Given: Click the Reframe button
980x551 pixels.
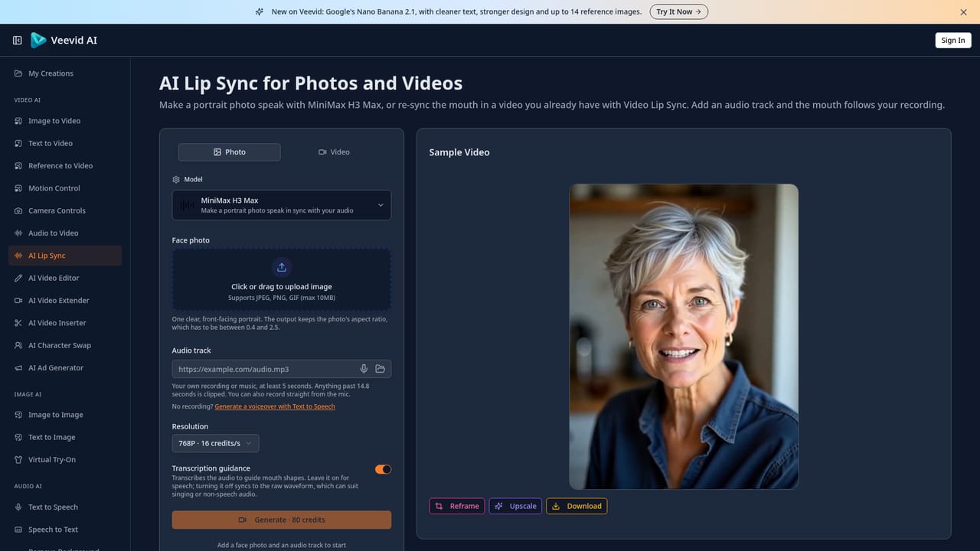Looking at the screenshot, I should click(457, 506).
